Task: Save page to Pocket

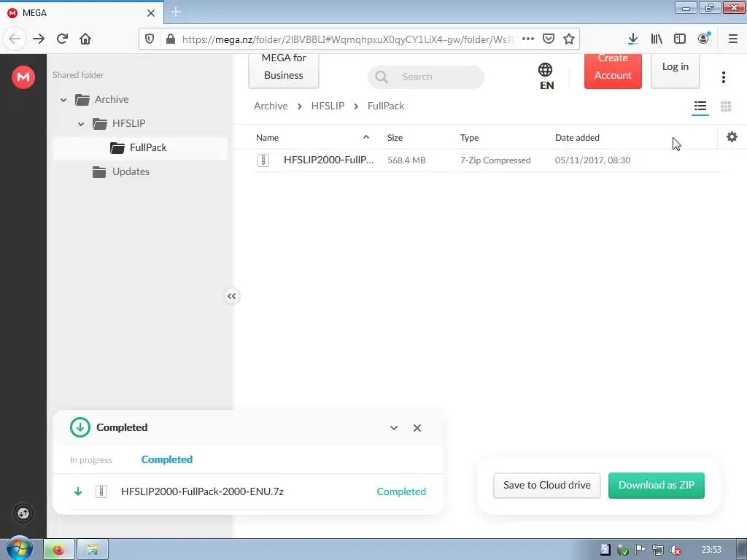Action: coord(549,39)
